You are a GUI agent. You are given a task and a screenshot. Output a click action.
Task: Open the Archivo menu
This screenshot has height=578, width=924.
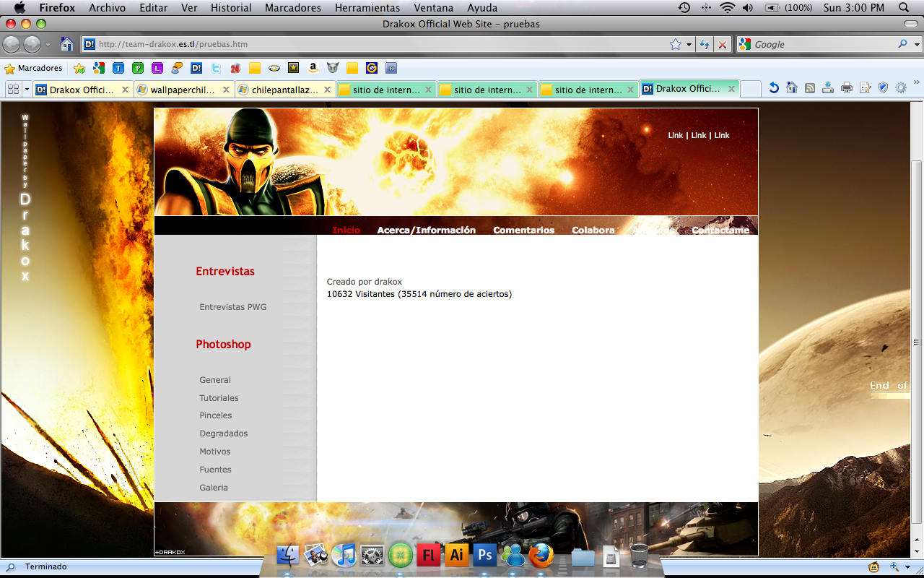click(x=107, y=8)
